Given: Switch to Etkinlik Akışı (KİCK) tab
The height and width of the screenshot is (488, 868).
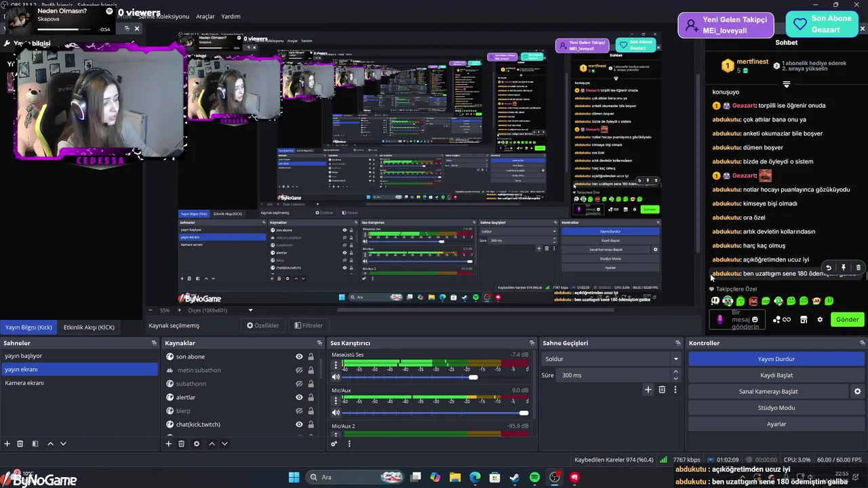Looking at the screenshot, I should coord(89,327).
